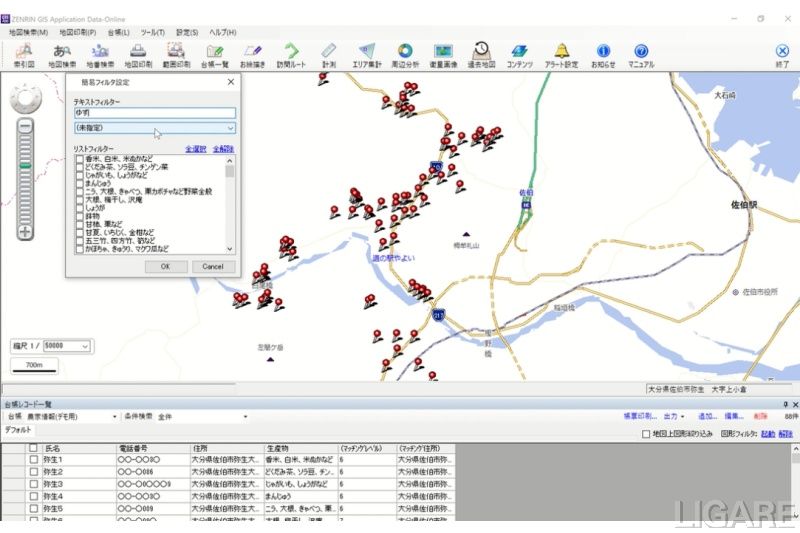Open the 設定(S) menu
This screenshot has width=800, height=533.
(187, 32)
